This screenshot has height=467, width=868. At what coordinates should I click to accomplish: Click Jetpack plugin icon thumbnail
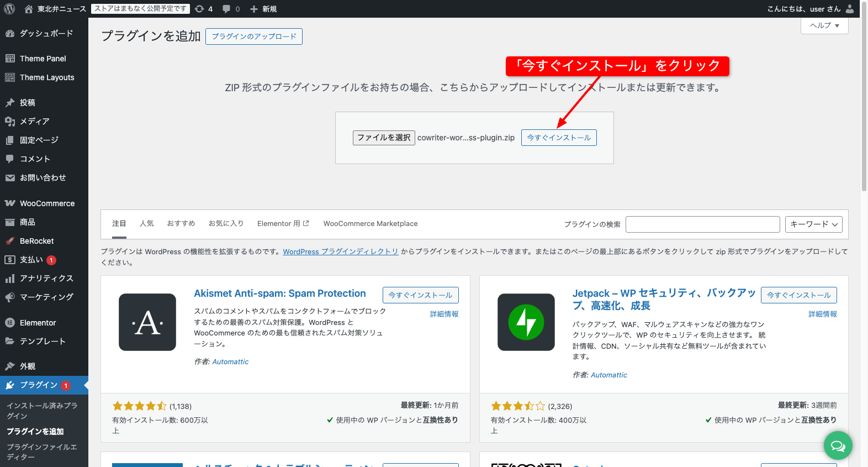pyautogui.click(x=526, y=322)
